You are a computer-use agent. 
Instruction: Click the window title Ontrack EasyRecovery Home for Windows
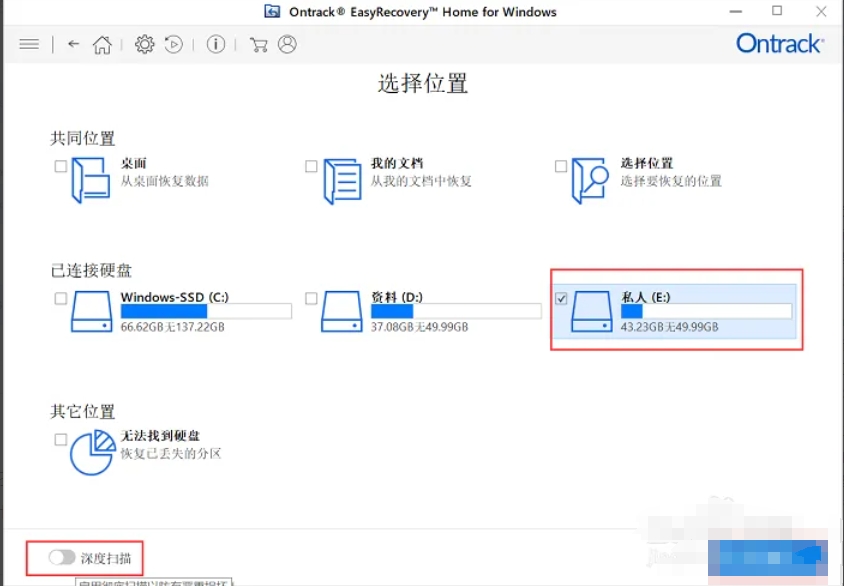[423, 12]
